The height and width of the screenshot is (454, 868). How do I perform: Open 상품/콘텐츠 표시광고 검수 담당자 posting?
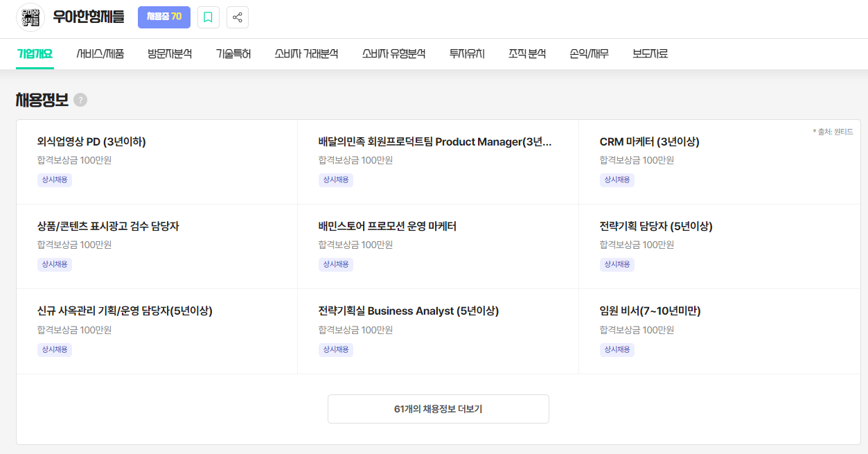(x=108, y=227)
